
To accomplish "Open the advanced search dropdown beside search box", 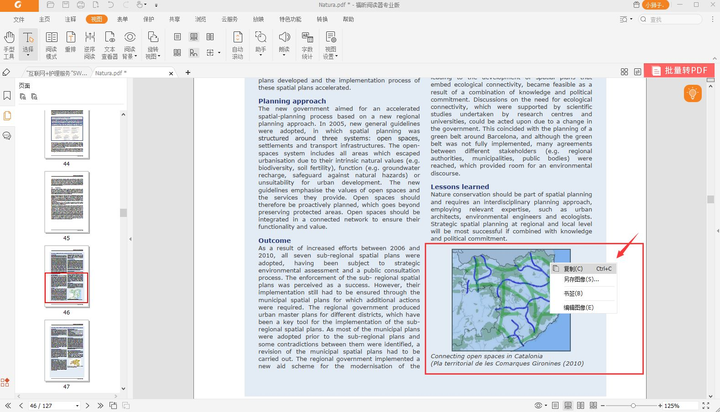I will pos(626,19).
